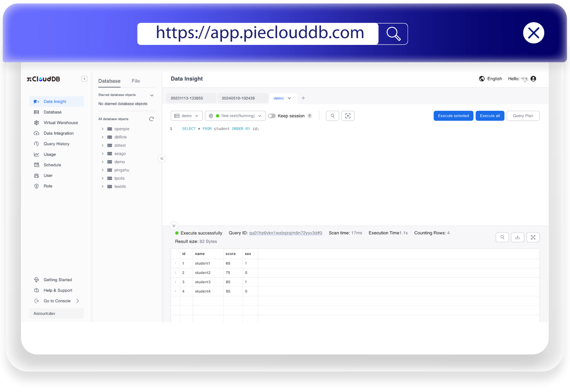This screenshot has height=392, width=570.
Task: Select the testdb database
Action: [x=120, y=186]
